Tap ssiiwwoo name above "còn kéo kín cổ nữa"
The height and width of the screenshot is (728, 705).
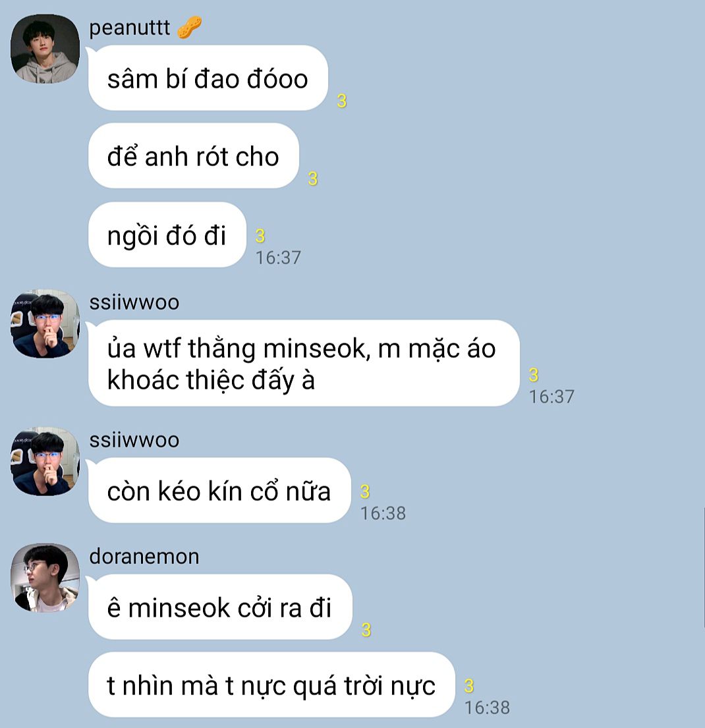tap(134, 440)
